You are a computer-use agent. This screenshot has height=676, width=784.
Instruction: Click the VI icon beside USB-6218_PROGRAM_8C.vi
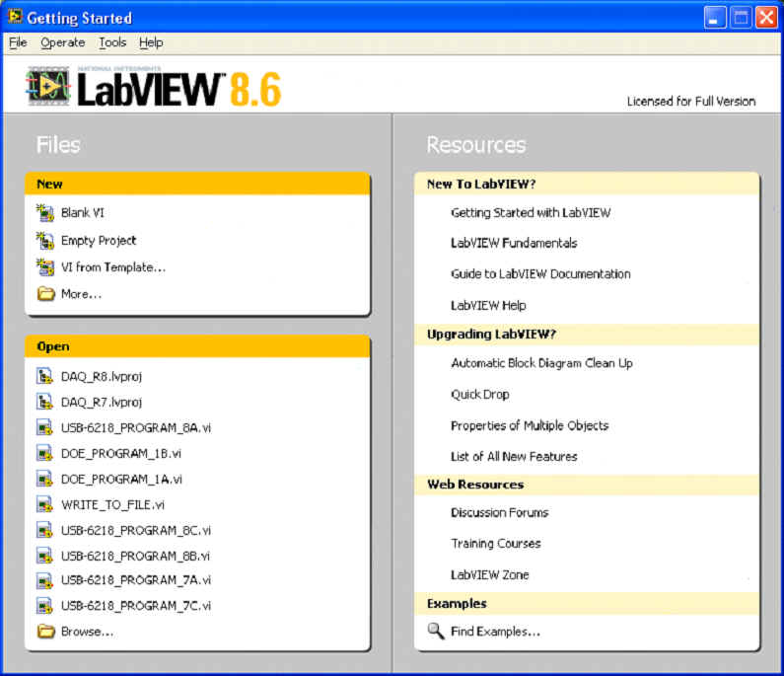(x=44, y=530)
